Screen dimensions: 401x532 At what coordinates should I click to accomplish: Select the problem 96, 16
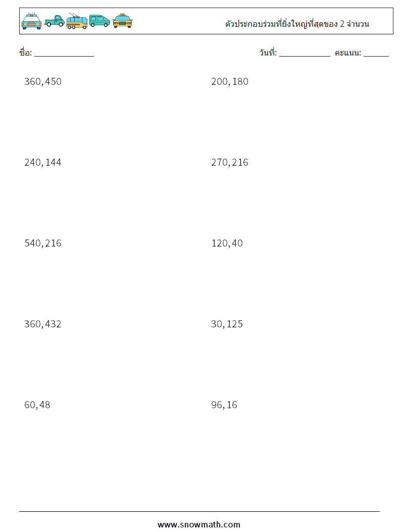pyautogui.click(x=224, y=404)
